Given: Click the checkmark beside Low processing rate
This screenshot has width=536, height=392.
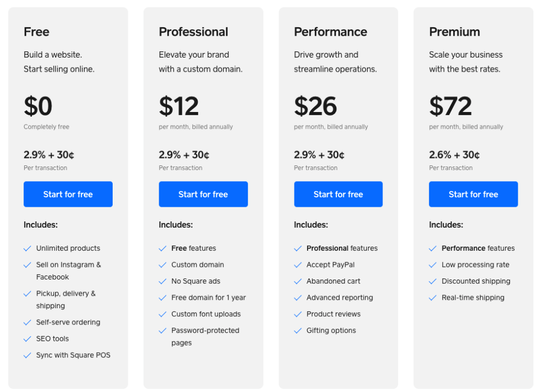Looking at the screenshot, I should 433,265.
